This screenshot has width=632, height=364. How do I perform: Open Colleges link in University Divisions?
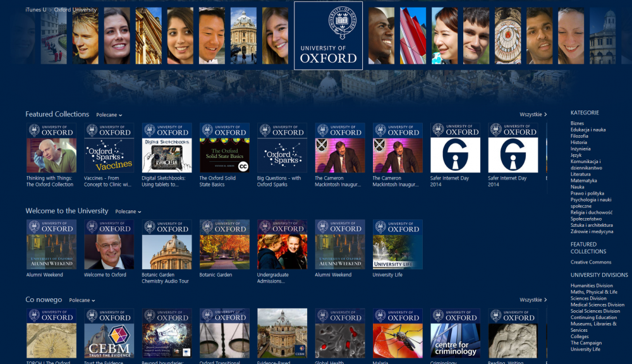point(580,337)
